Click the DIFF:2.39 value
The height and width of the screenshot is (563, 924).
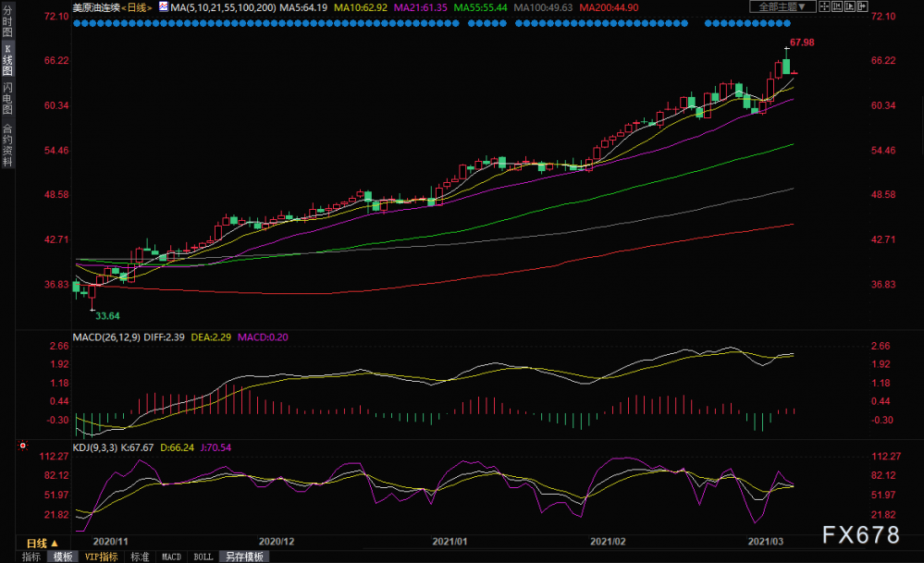pos(164,337)
